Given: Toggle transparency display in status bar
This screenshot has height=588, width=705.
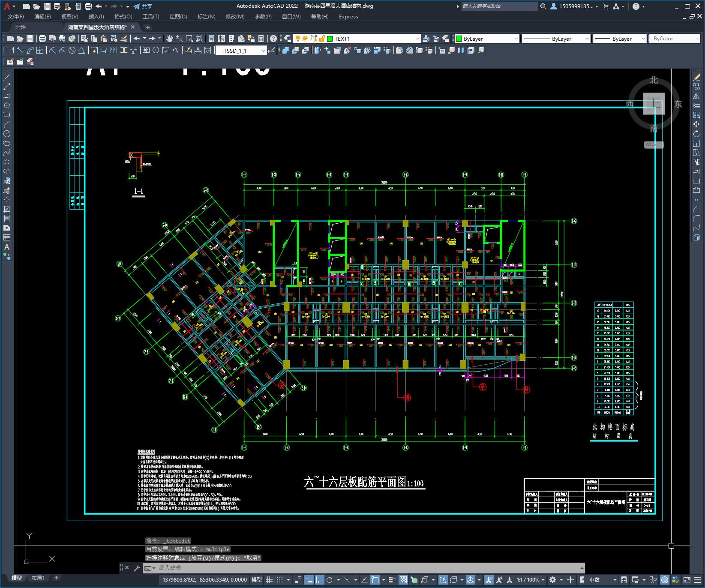Looking at the screenshot, I should click(x=403, y=580).
